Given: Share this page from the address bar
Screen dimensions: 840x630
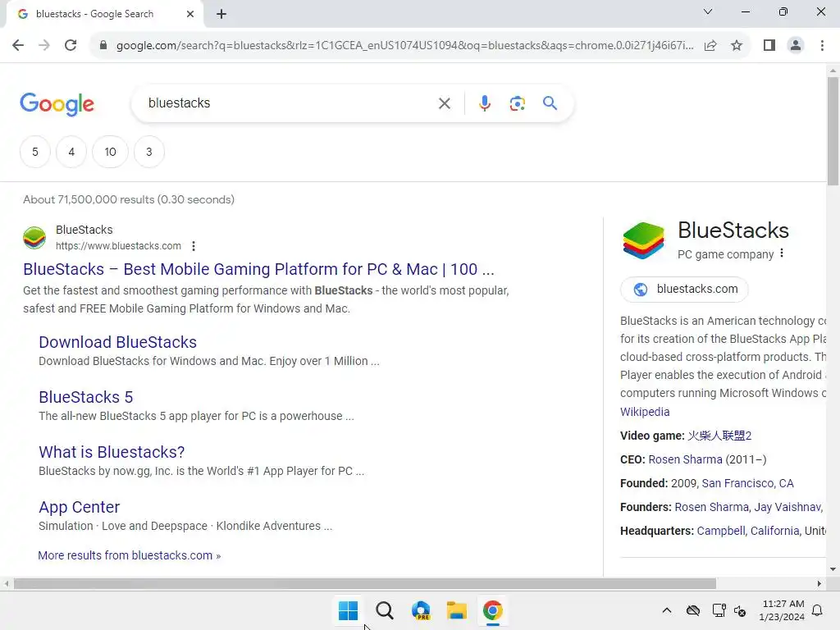Looking at the screenshot, I should point(710,46).
